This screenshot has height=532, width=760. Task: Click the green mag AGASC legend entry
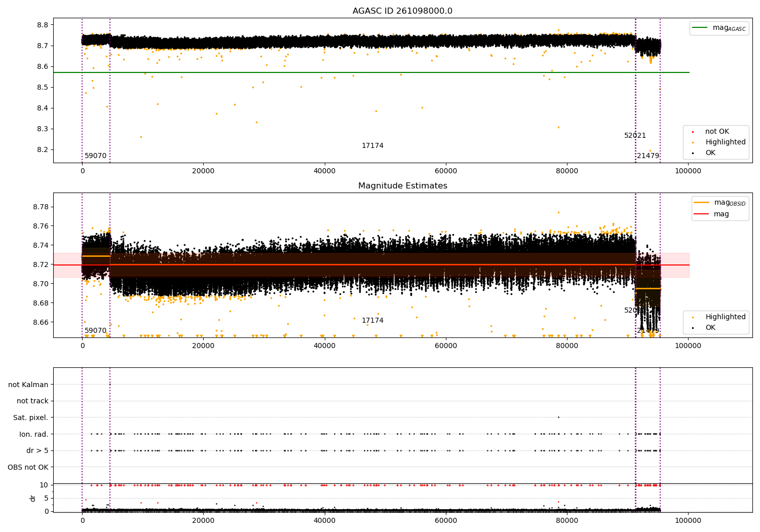pos(719,28)
